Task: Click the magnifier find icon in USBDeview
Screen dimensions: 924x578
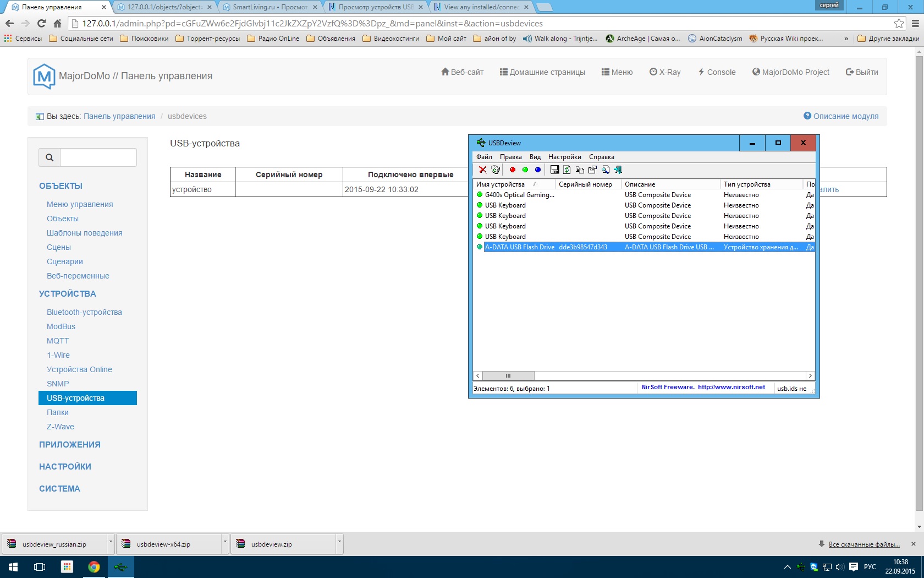Action: coord(606,170)
